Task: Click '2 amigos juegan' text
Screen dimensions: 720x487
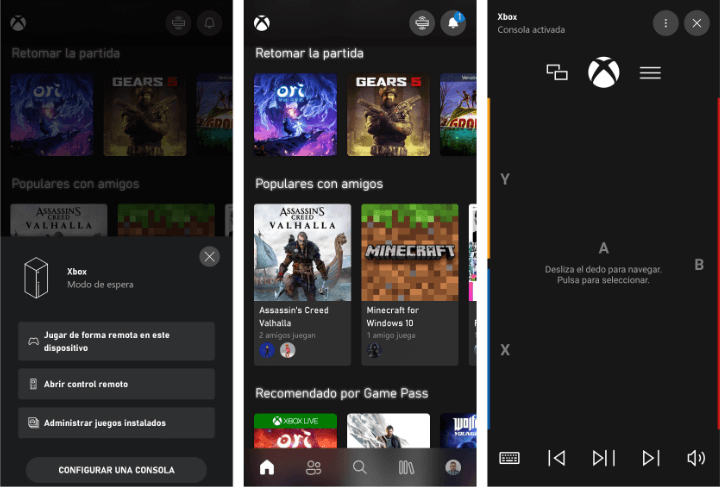Action: click(287, 335)
